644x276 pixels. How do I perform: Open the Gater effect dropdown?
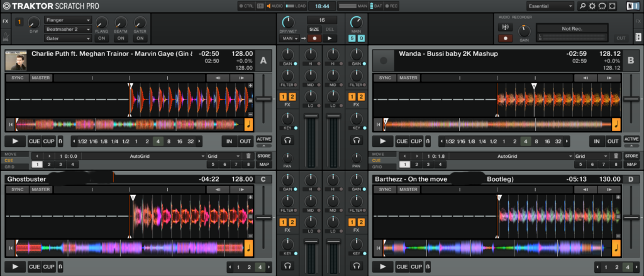pos(68,38)
